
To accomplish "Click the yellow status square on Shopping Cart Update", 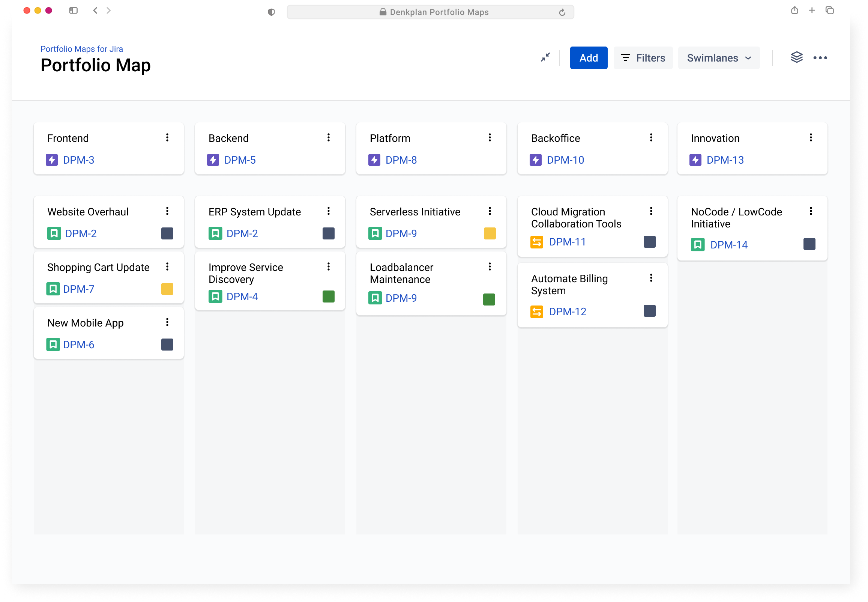I will click(167, 289).
